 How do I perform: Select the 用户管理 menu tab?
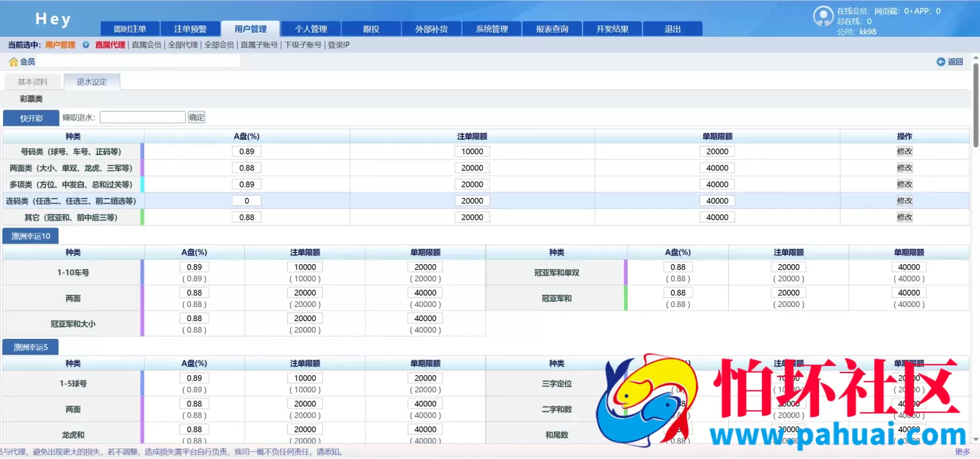pyautogui.click(x=251, y=29)
